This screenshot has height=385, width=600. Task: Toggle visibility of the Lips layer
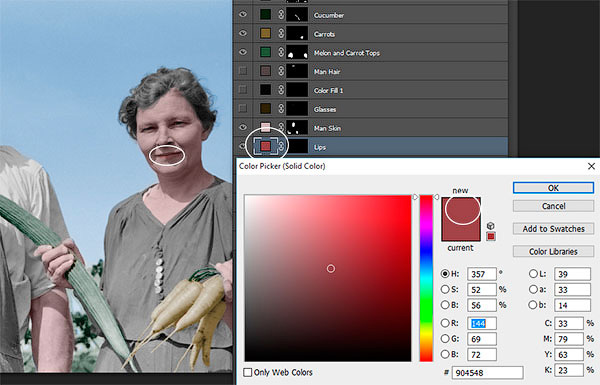point(242,146)
